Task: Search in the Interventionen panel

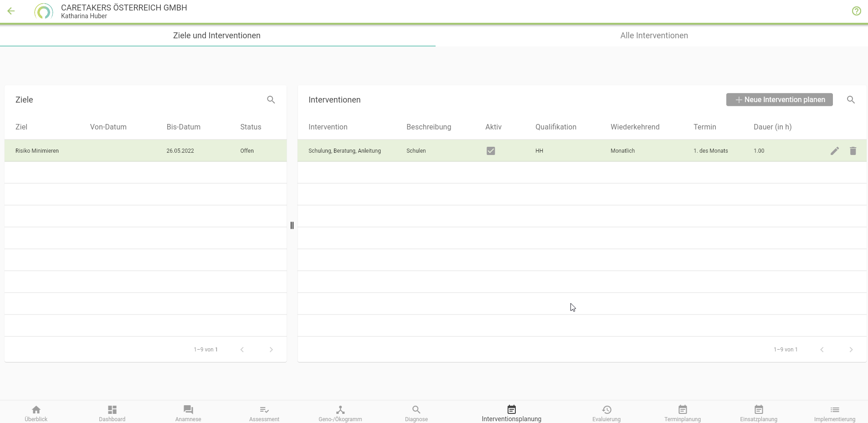Action: tap(851, 100)
